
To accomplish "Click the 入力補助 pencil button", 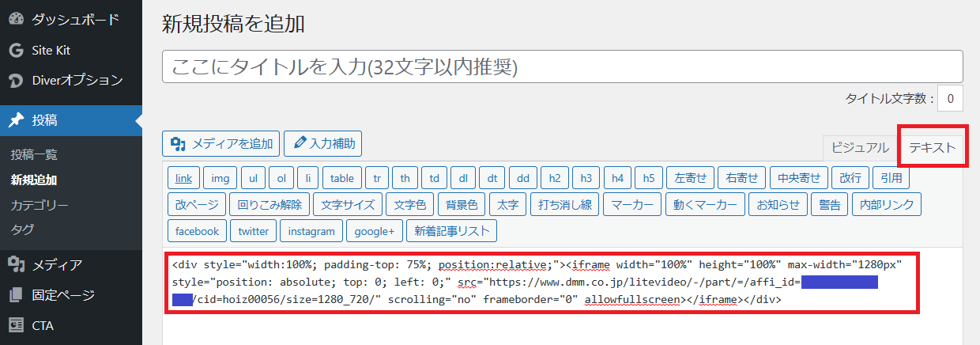I will pos(322,143).
